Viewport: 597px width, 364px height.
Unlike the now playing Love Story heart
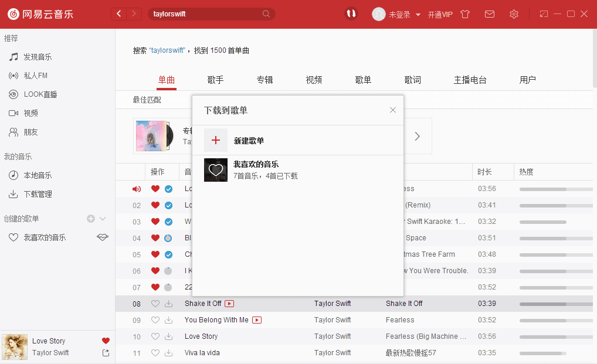106,341
